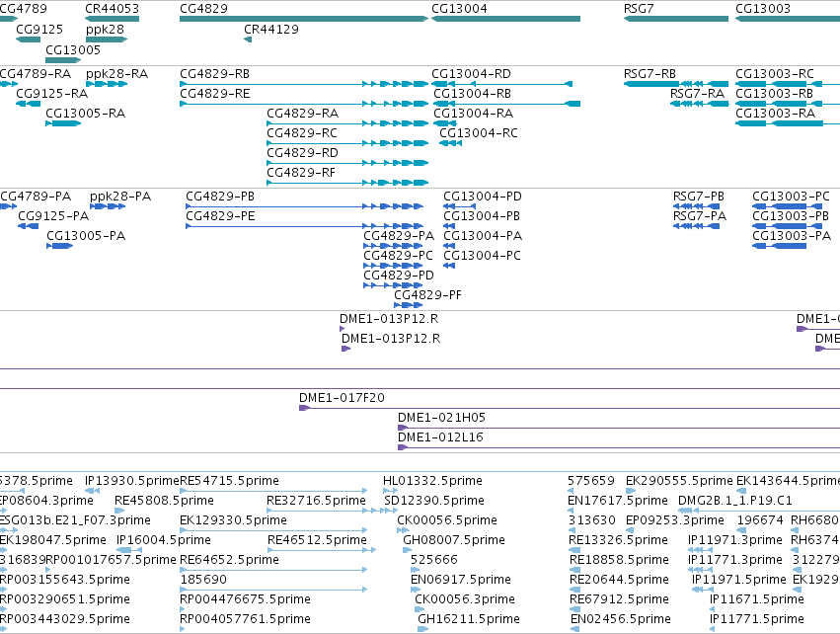Viewport: 840px width, 634px height.
Task: Select transcript CG4829-RF
Action: pyautogui.click(x=347, y=183)
